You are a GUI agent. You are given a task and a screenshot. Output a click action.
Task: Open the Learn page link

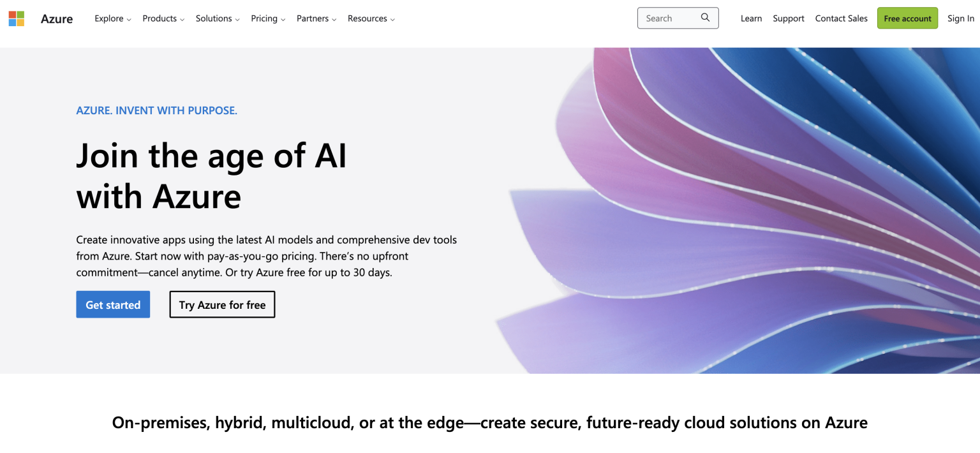(751, 19)
